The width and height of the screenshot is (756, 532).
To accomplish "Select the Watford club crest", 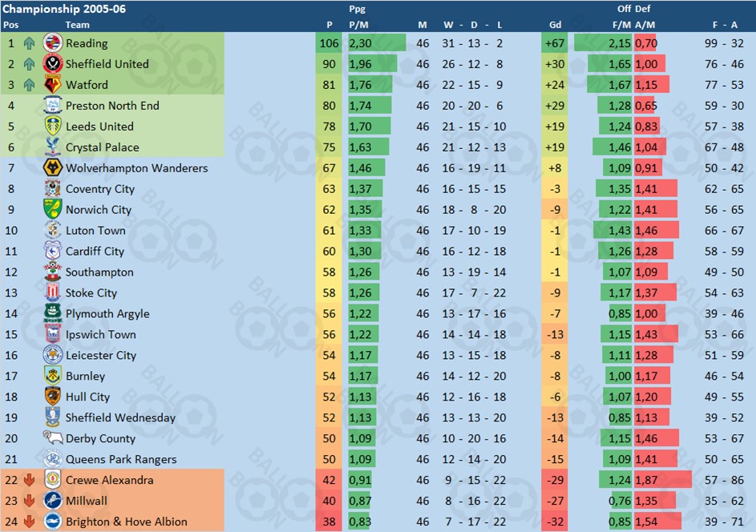I will coord(53,85).
